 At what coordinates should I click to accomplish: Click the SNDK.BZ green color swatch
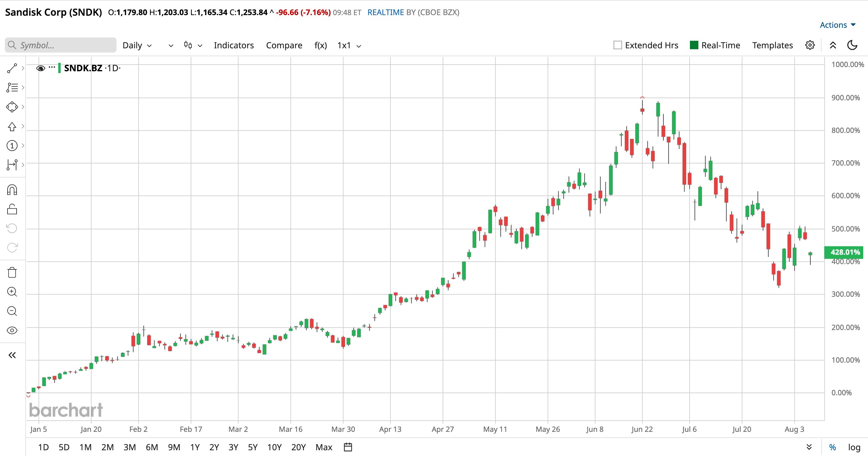pyautogui.click(x=60, y=68)
